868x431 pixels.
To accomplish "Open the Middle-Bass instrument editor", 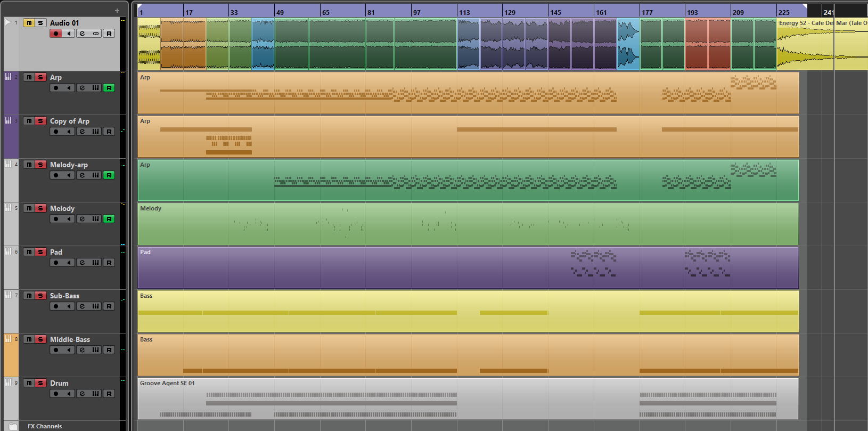I will pos(95,350).
